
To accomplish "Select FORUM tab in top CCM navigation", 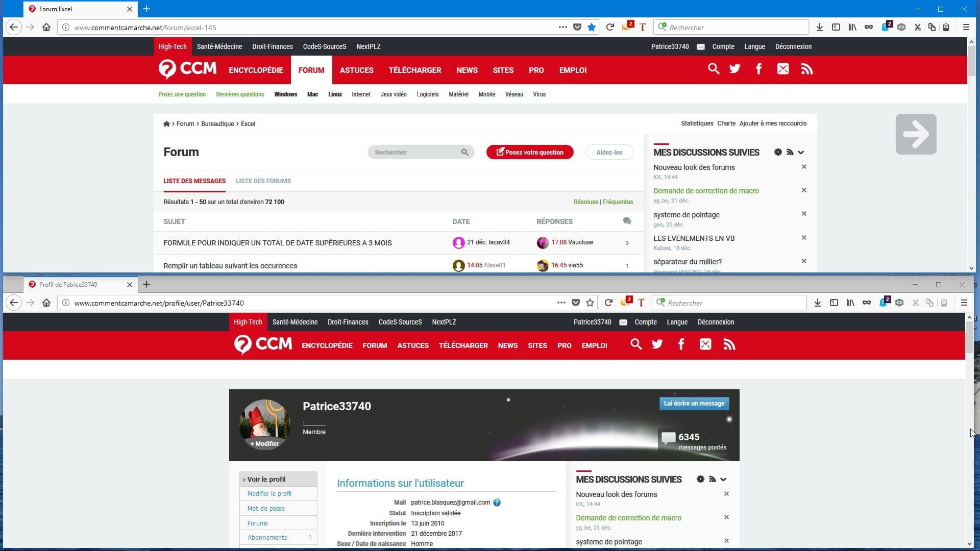I will click(311, 70).
